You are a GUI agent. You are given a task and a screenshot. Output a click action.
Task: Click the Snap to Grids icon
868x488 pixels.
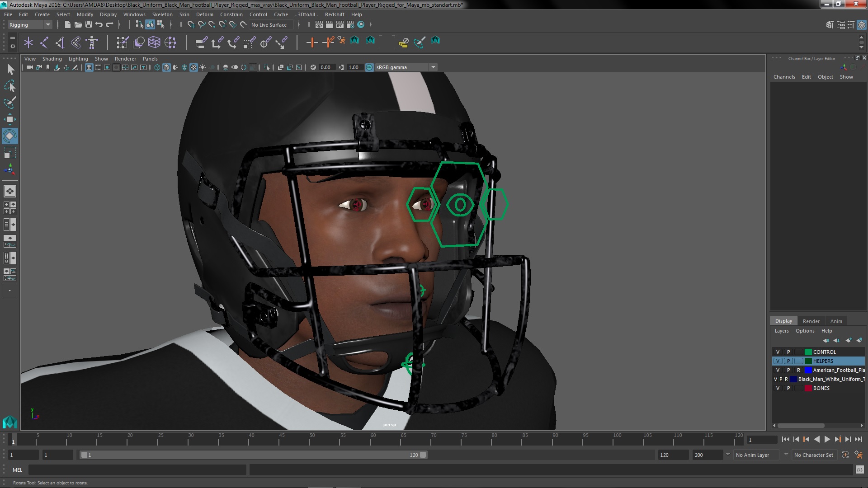click(x=191, y=24)
